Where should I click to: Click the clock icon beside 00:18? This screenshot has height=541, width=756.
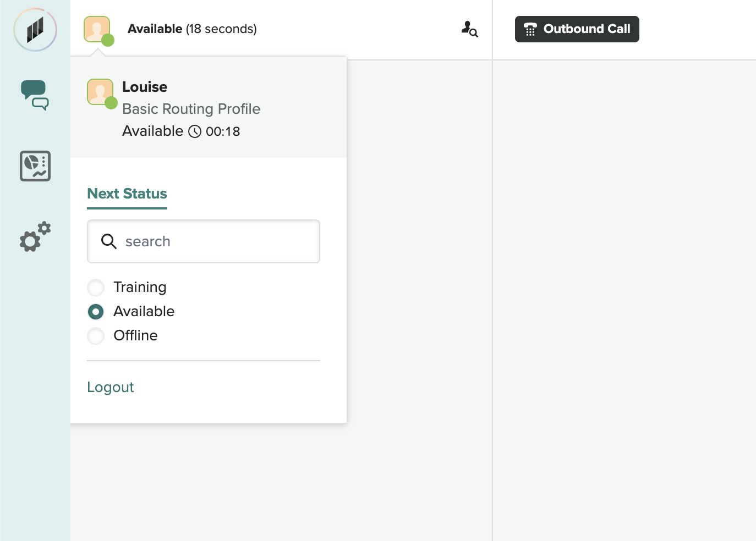pyautogui.click(x=195, y=131)
